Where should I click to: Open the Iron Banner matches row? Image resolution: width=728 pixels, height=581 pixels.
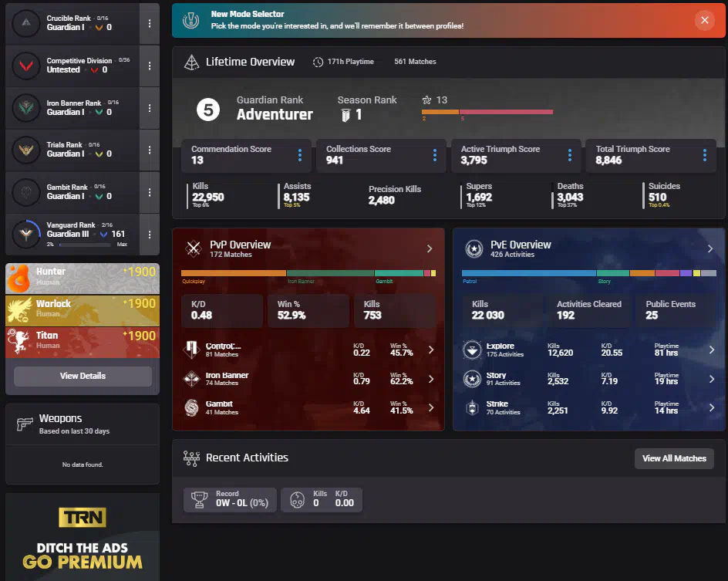(308, 379)
